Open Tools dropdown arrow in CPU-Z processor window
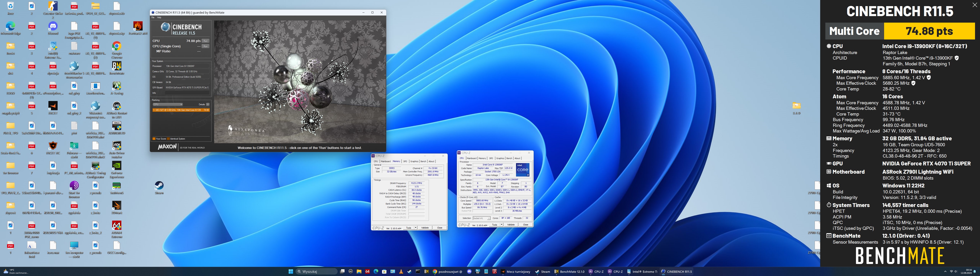The width and height of the screenshot is (980, 276). (x=501, y=224)
